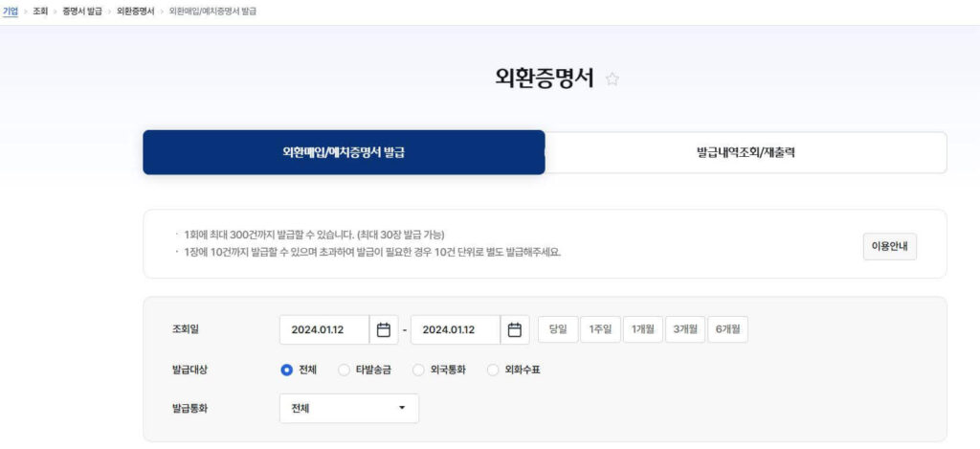Viewport: 980px width, 449px height.
Task: Choose the 외화수표 radio option
Action: click(493, 370)
